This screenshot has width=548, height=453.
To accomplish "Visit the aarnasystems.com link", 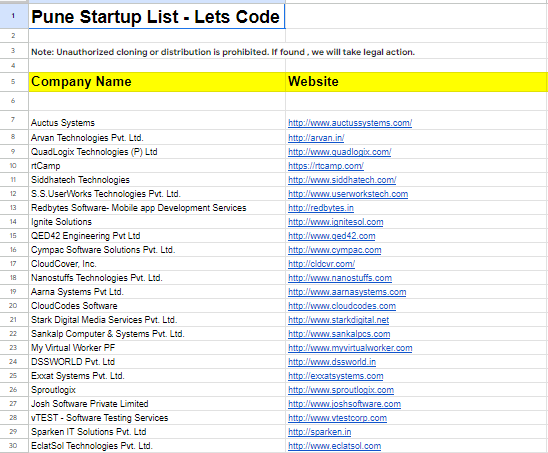I will 347,292.
